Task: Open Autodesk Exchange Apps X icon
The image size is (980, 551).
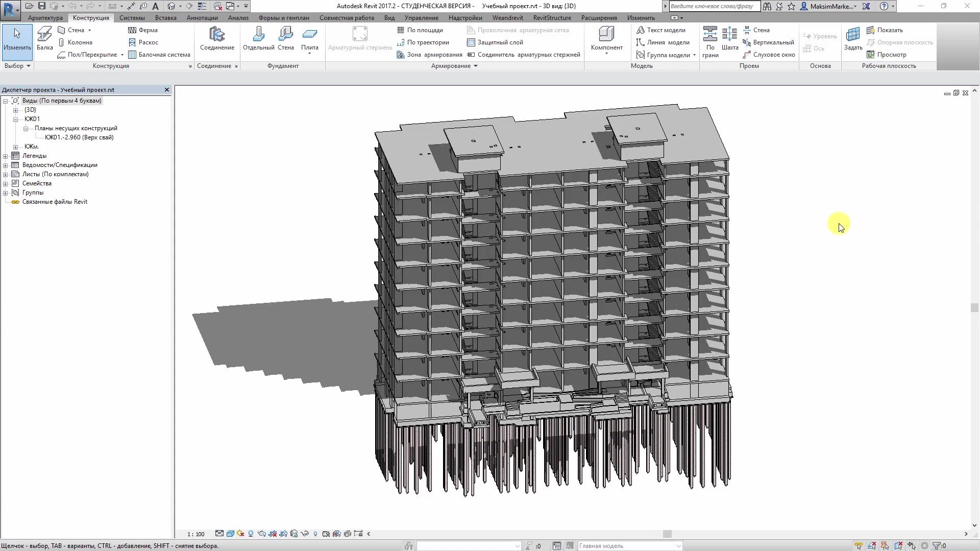Action: click(x=866, y=6)
